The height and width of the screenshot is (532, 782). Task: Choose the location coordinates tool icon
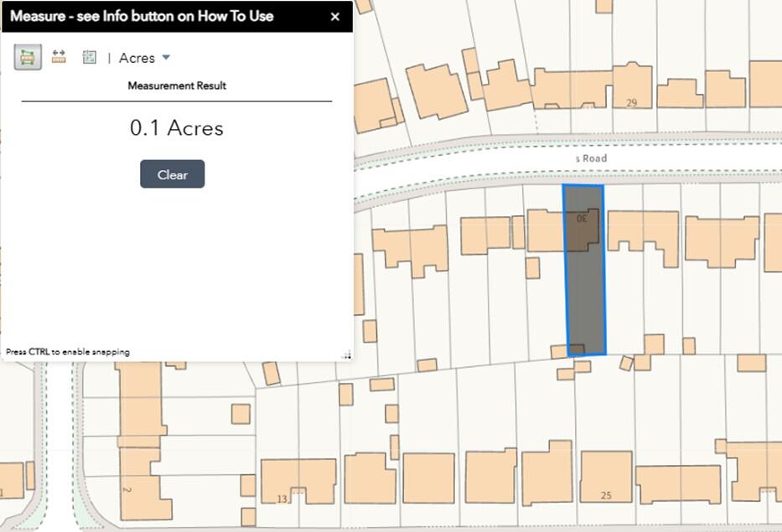[90, 57]
